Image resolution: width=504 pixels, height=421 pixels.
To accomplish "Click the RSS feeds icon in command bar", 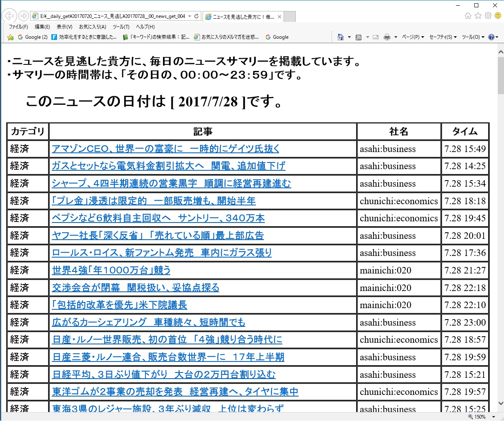I will coord(359,37).
